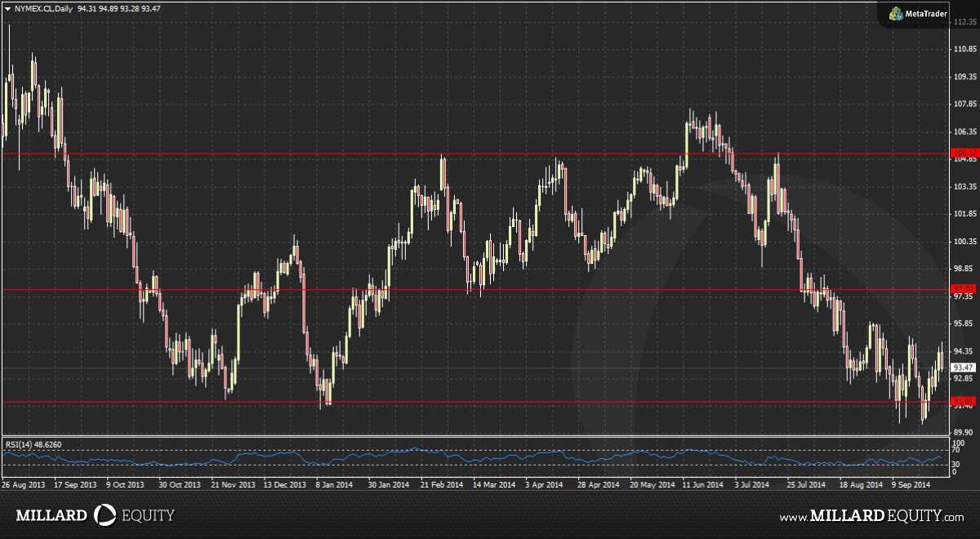This screenshot has height=539, width=980.
Task: Open the chart menu arrow beside NYMEX.CL
Action: (x=7, y=7)
